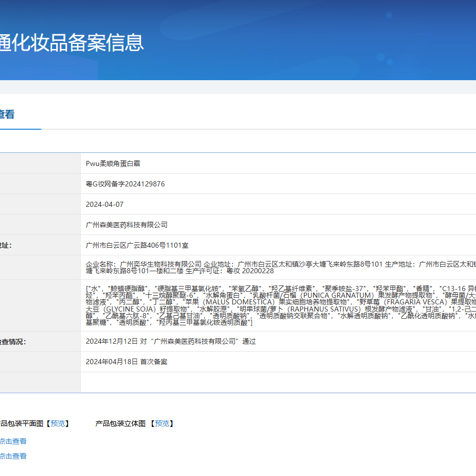476x476 pixels.
Task: Open the 产品包装立体图 预览 link
Action: coord(162,423)
